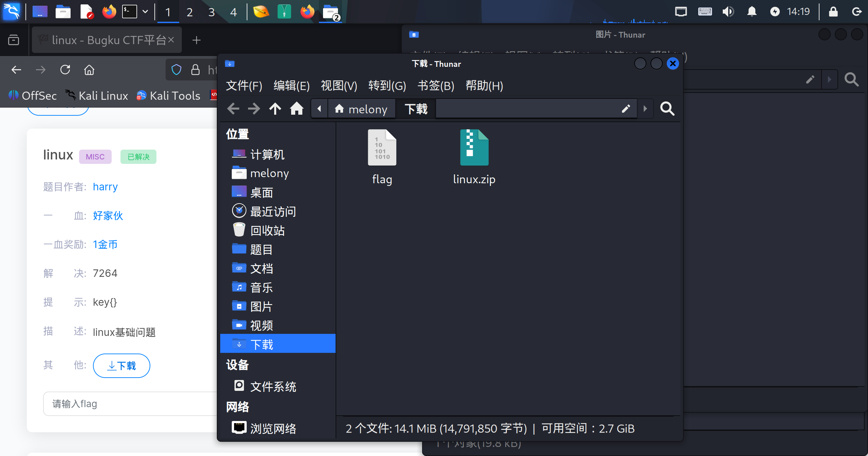
Task: Go to home folder in Thunar toolbar
Action: [296, 109]
